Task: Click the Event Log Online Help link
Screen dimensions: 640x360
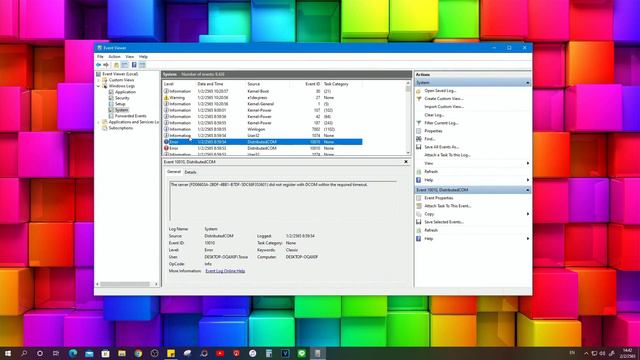Action: (225, 271)
